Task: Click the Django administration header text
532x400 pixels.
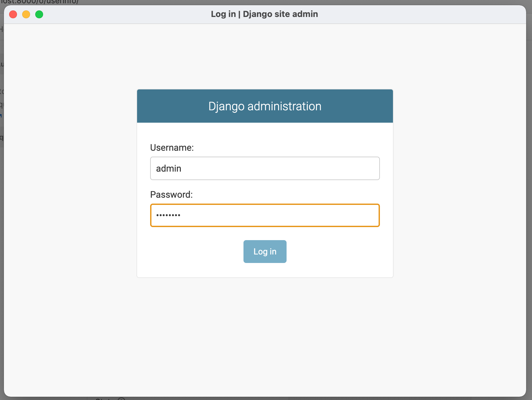Action: click(x=265, y=106)
